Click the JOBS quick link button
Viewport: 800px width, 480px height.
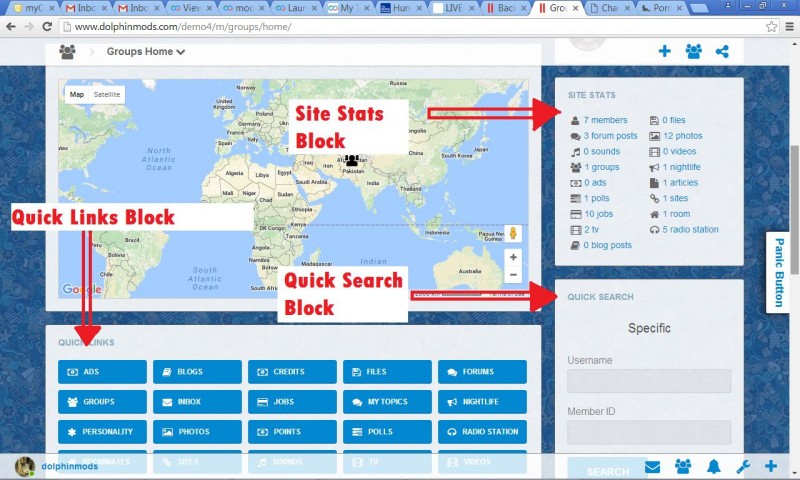click(292, 402)
